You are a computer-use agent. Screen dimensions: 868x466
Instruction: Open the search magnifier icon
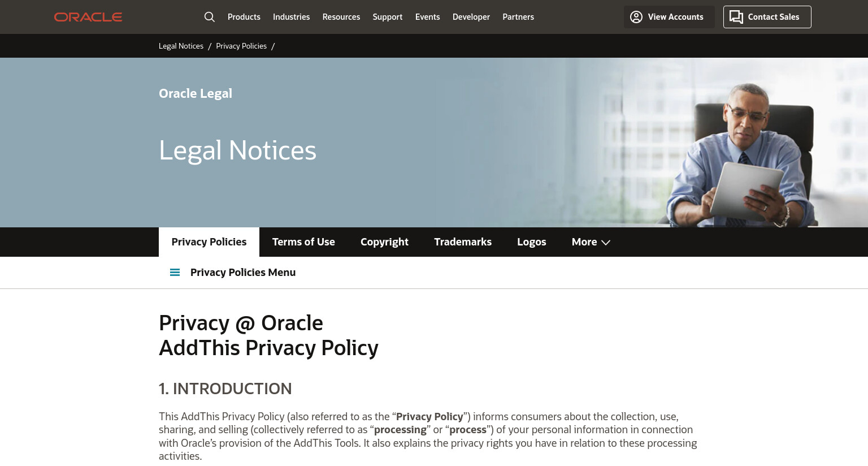tap(210, 17)
